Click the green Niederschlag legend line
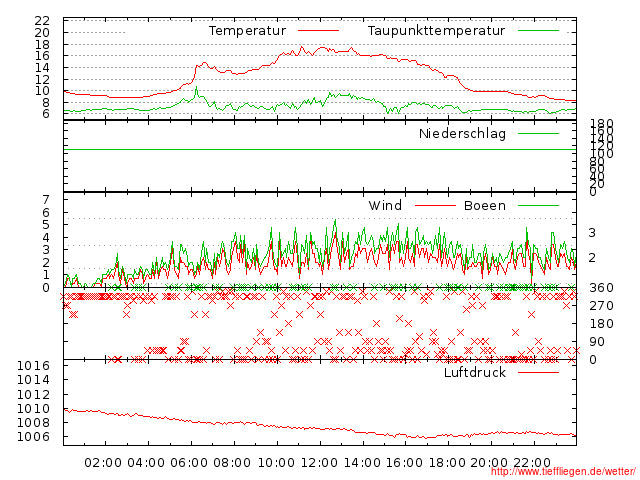640x480 pixels. click(x=538, y=133)
